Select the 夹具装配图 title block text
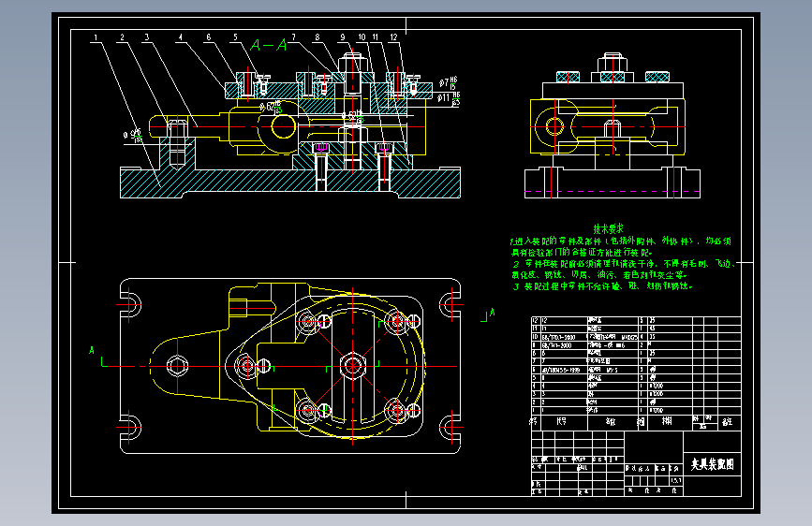812x526 pixels. click(x=712, y=464)
